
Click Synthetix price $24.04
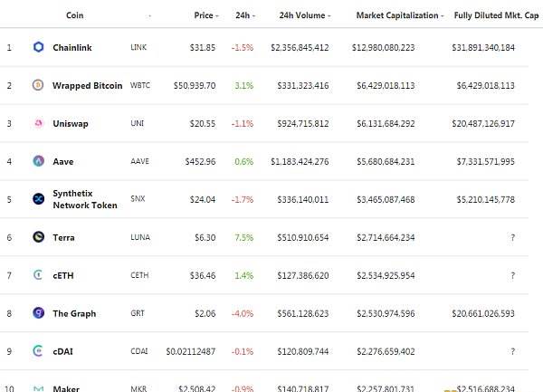tap(203, 199)
